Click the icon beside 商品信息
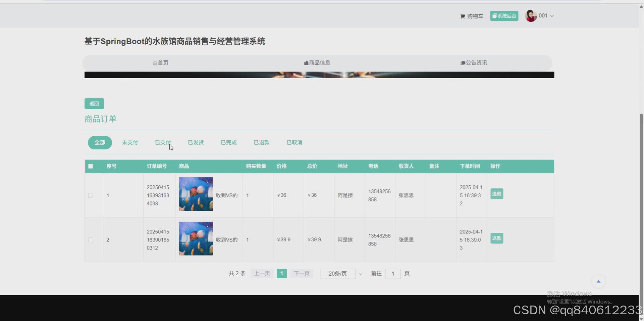The height and width of the screenshot is (321, 644). [306, 63]
